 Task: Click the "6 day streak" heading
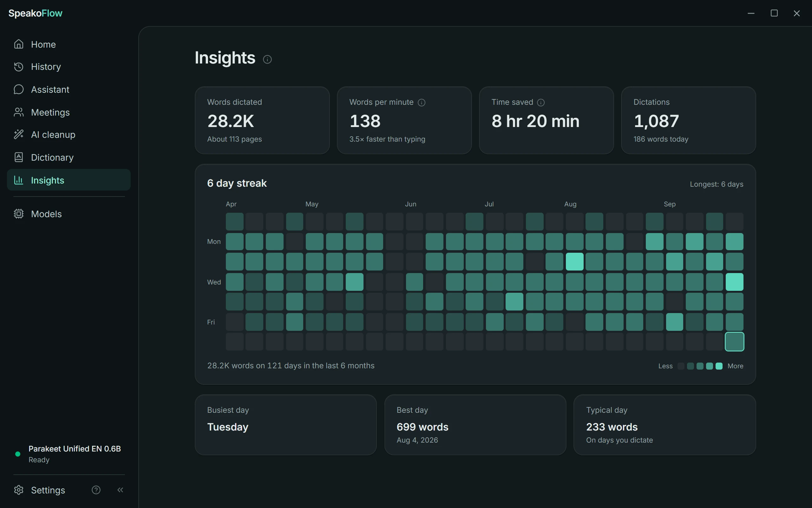point(237,183)
